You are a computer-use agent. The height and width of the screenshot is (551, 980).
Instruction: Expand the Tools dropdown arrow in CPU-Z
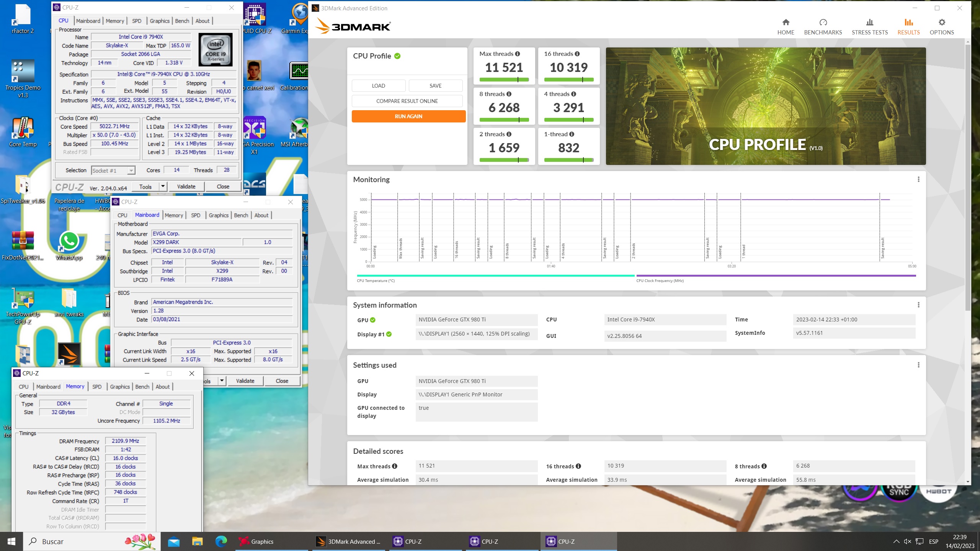163,187
